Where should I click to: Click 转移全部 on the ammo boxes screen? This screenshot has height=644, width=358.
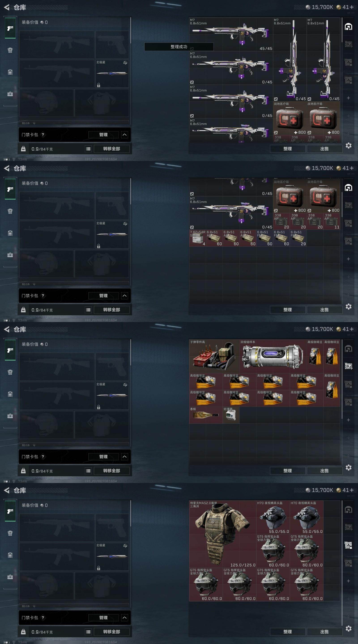coord(112,310)
